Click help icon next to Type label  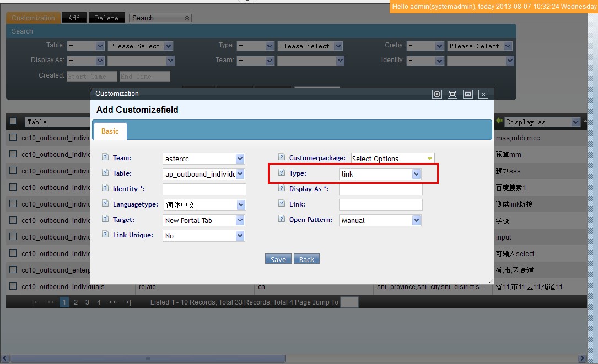(x=282, y=173)
